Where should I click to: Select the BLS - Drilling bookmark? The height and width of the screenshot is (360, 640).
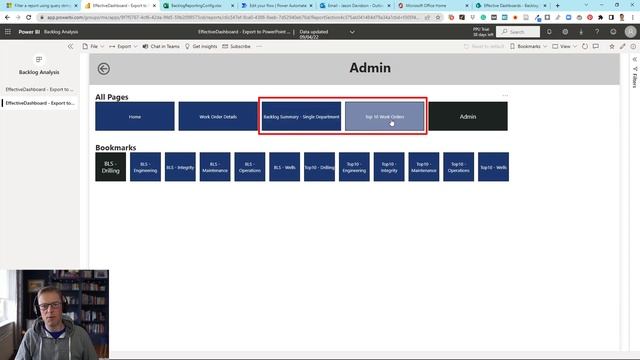pos(111,167)
